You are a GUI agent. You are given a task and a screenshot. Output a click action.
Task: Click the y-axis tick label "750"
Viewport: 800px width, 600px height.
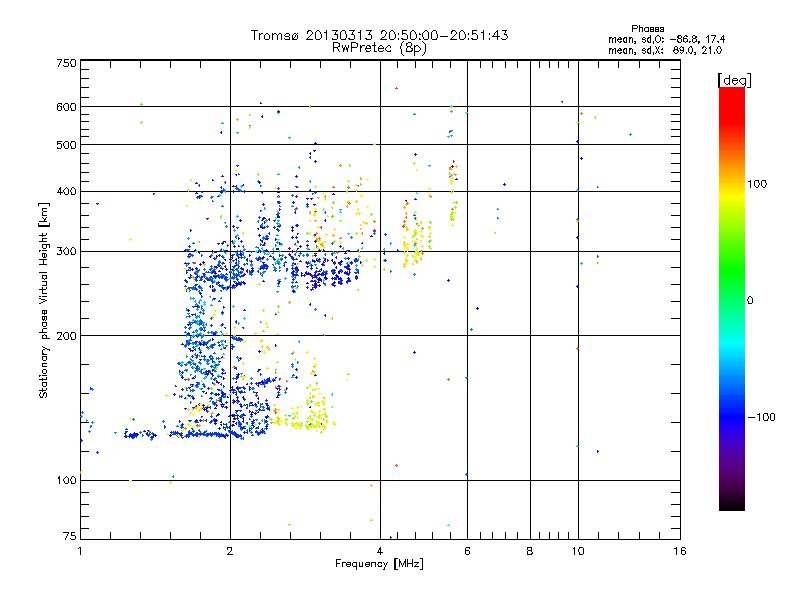click(66, 63)
